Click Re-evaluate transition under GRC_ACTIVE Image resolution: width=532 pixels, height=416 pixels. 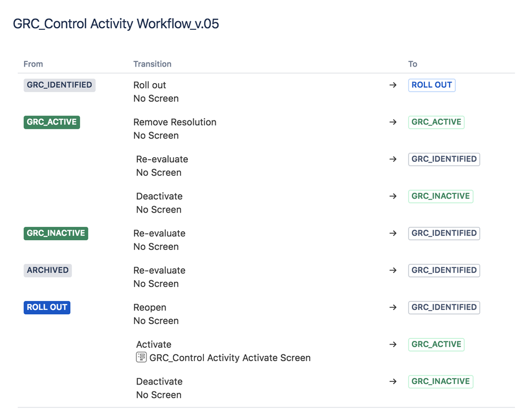(x=162, y=159)
